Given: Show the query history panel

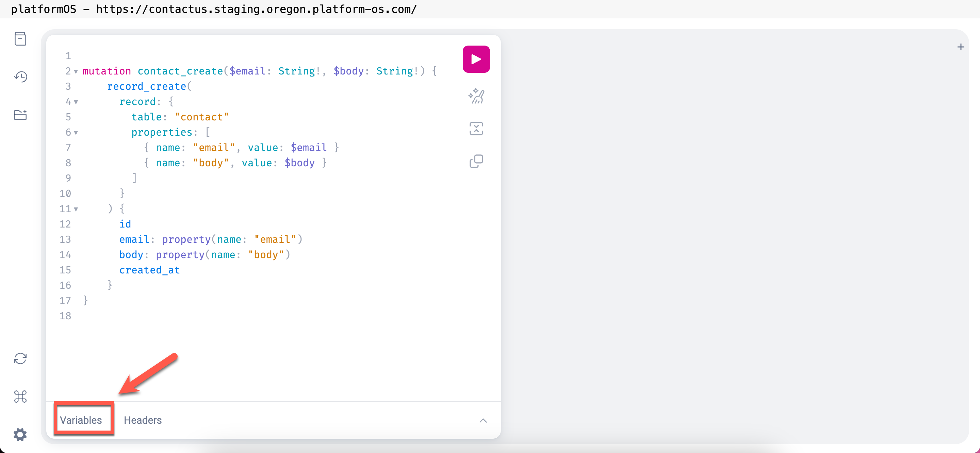Looking at the screenshot, I should click(x=20, y=77).
